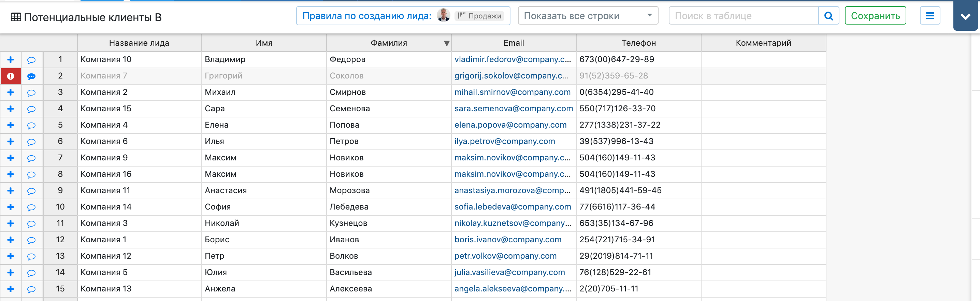Click the plus icon in row 1

(11, 60)
